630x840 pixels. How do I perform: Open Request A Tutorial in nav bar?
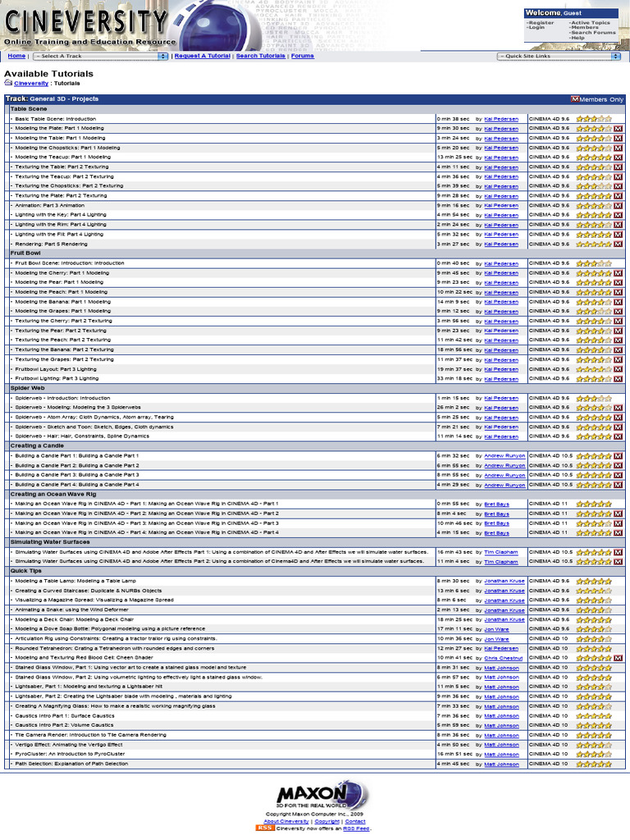203,56
